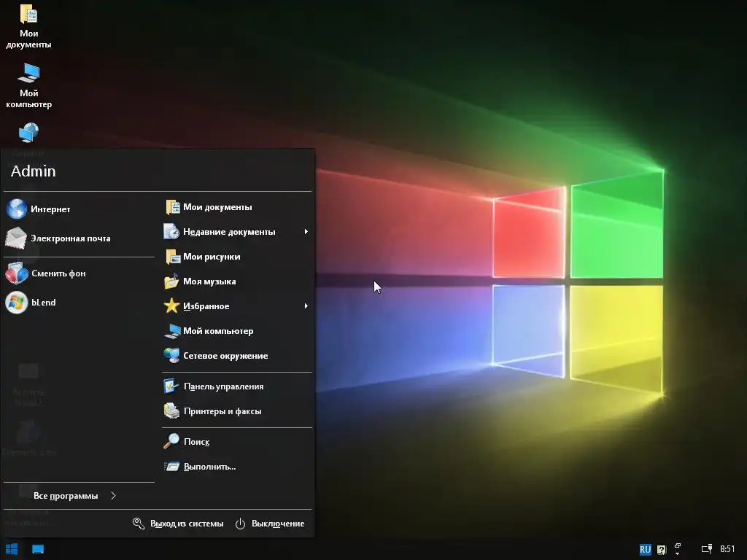Select Мой компьютер desktop icon
This screenshot has width=747, height=560.
click(28, 86)
